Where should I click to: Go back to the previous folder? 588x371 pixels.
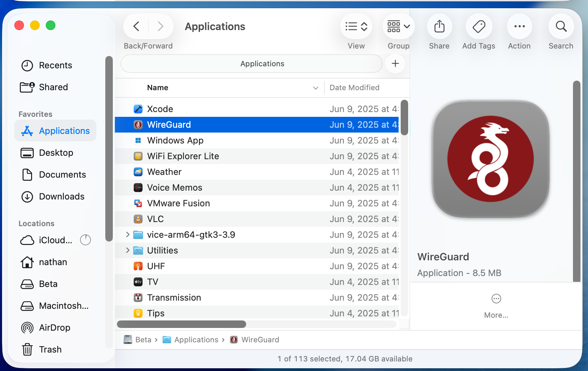[136, 26]
